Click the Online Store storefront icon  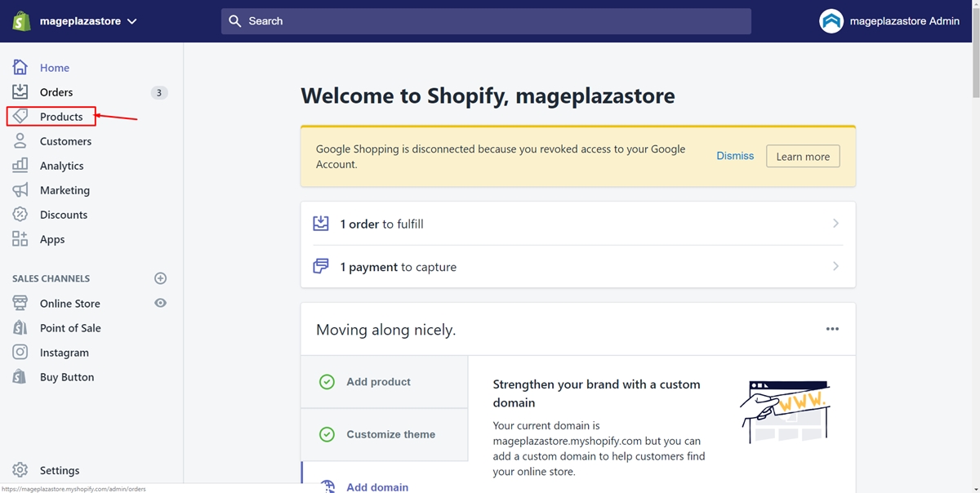pos(20,303)
